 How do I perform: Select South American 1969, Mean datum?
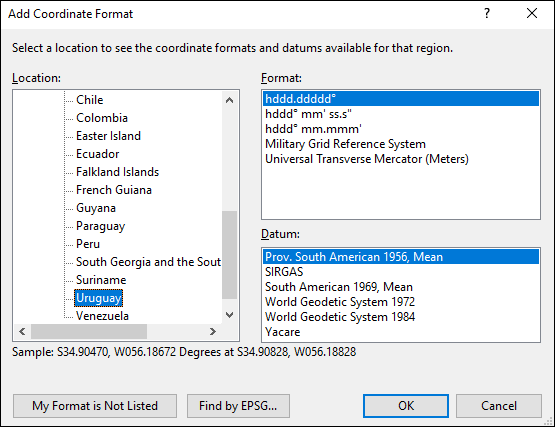401,287
